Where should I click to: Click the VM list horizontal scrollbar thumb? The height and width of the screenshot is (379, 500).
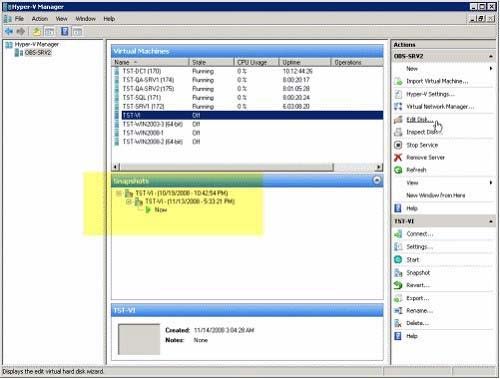click(x=226, y=167)
